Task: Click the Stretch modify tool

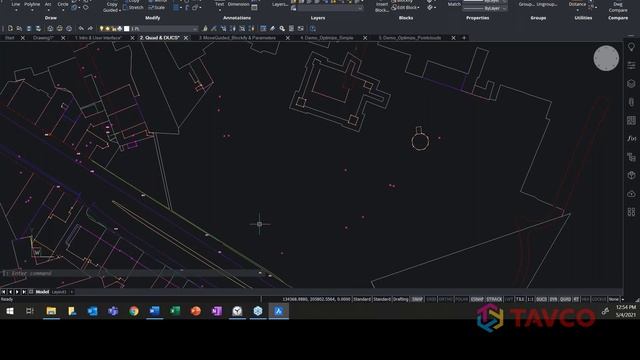Action: tap(133, 7)
